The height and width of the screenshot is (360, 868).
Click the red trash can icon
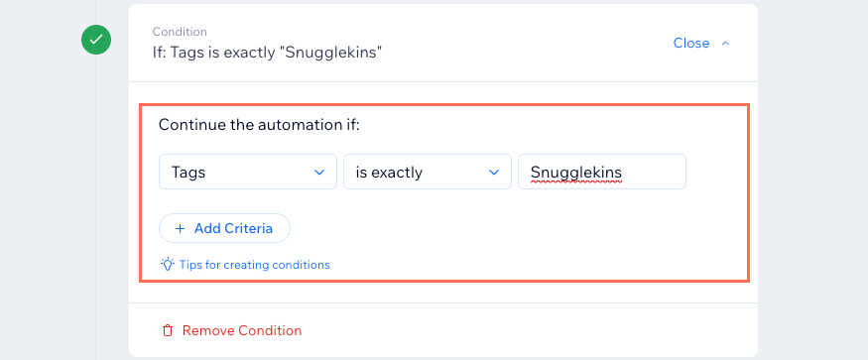click(x=168, y=331)
